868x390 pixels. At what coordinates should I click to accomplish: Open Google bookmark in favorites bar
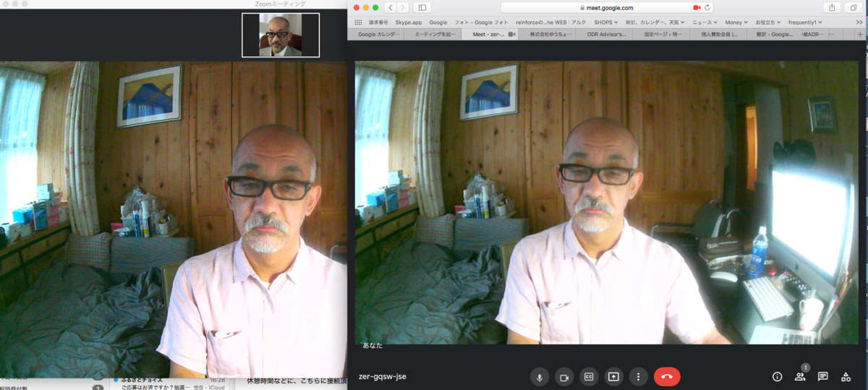tap(438, 22)
